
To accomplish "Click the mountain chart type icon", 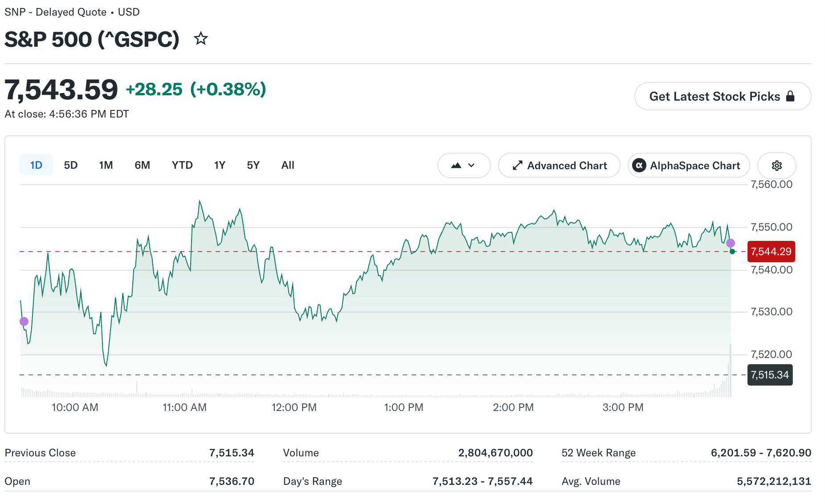I will pyautogui.click(x=456, y=166).
